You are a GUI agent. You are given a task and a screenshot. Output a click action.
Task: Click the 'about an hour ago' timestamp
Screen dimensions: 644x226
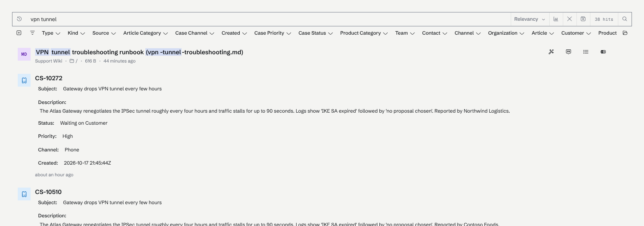tap(54, 175)
